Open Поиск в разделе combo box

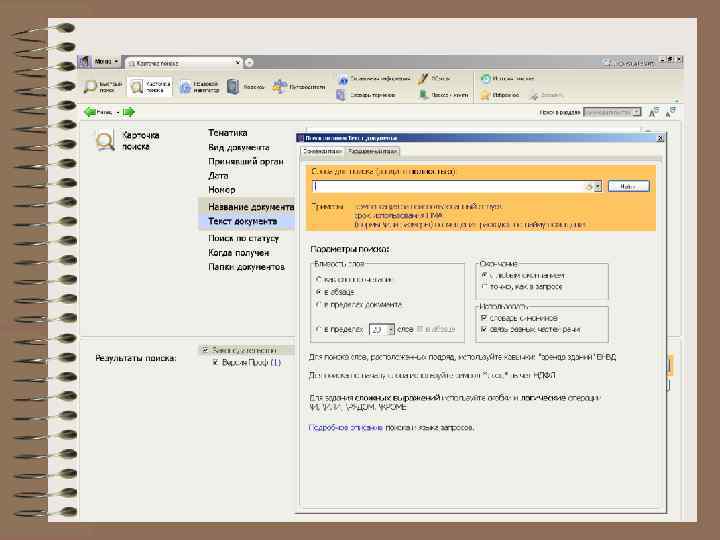tap(612, 112)
